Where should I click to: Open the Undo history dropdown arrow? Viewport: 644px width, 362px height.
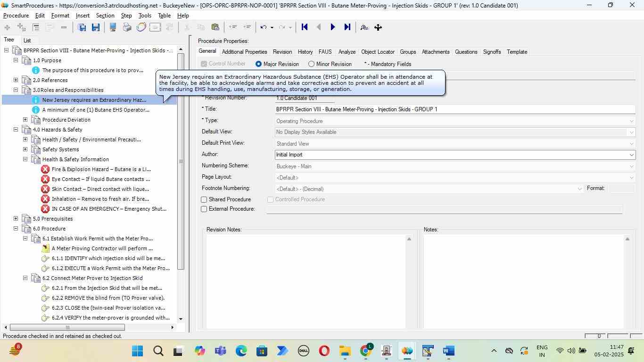coord(272,27)
